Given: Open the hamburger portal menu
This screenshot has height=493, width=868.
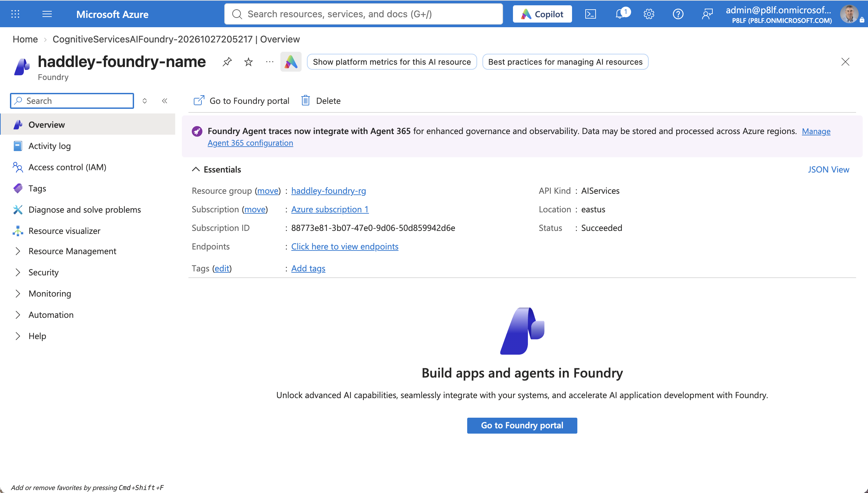Looking at the screenshot, I should [47, 14].
